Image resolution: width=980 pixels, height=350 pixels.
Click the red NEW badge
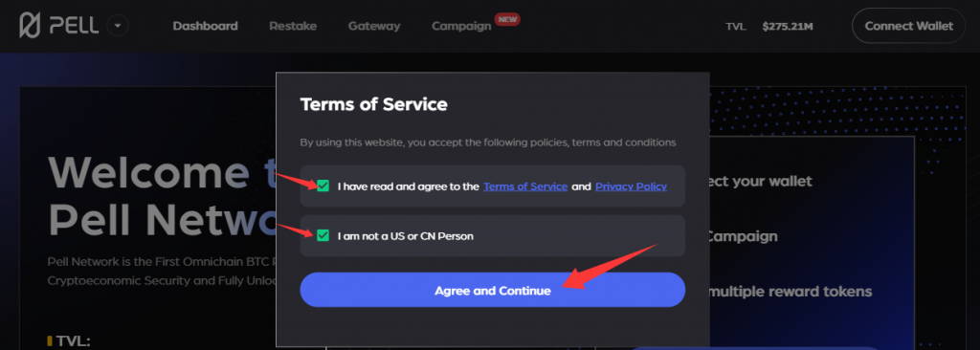click(x=507, y=19)
